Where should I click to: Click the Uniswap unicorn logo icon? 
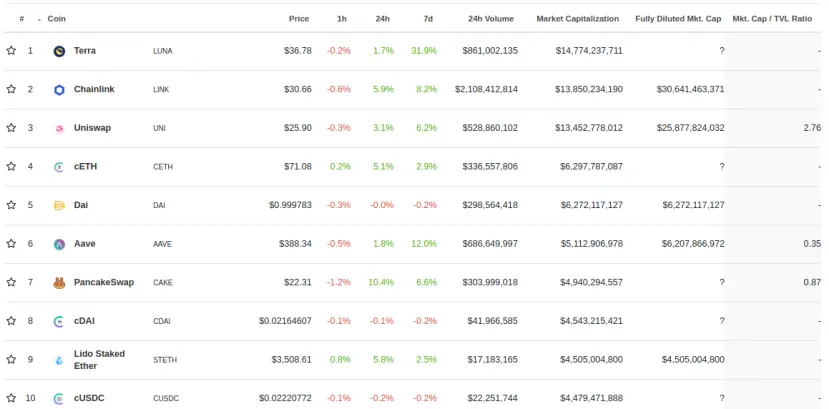pyautogui.click(x=59, y=128)
